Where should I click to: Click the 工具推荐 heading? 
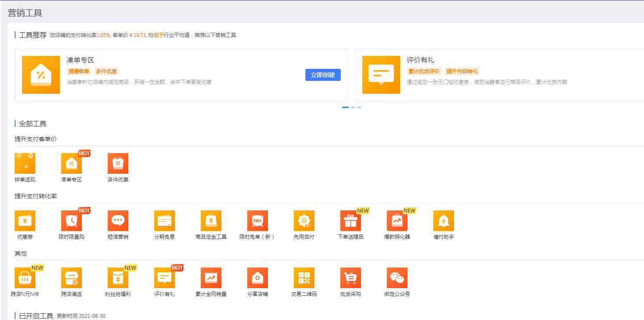pyautogui.click(x=33, y=35)
